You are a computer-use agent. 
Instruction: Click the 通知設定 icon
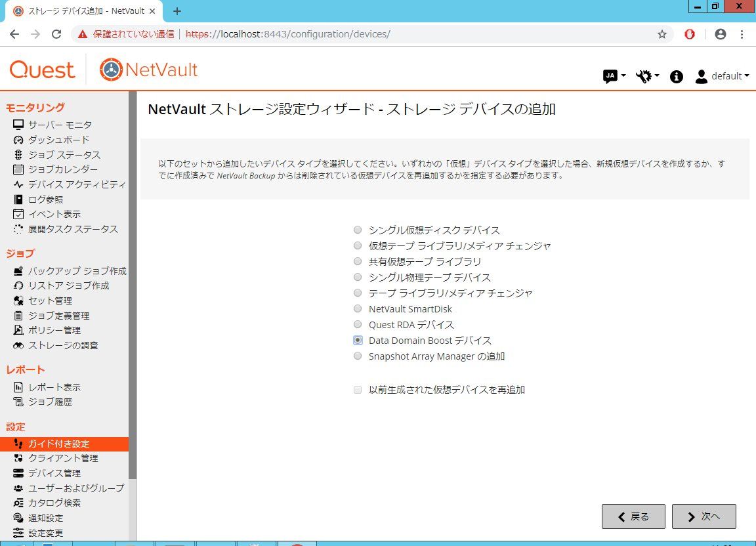coord(18,518)
